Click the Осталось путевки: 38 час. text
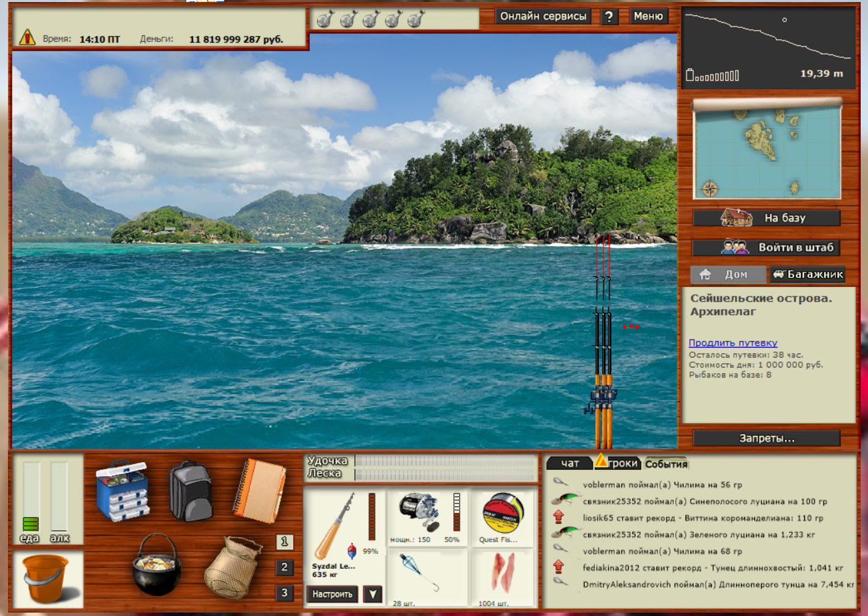 746,355
